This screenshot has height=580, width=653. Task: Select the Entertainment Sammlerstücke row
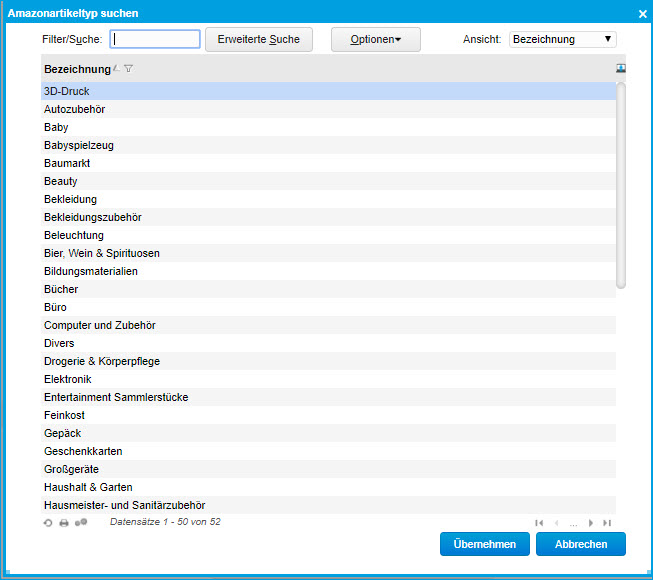[x=328, y=397]
